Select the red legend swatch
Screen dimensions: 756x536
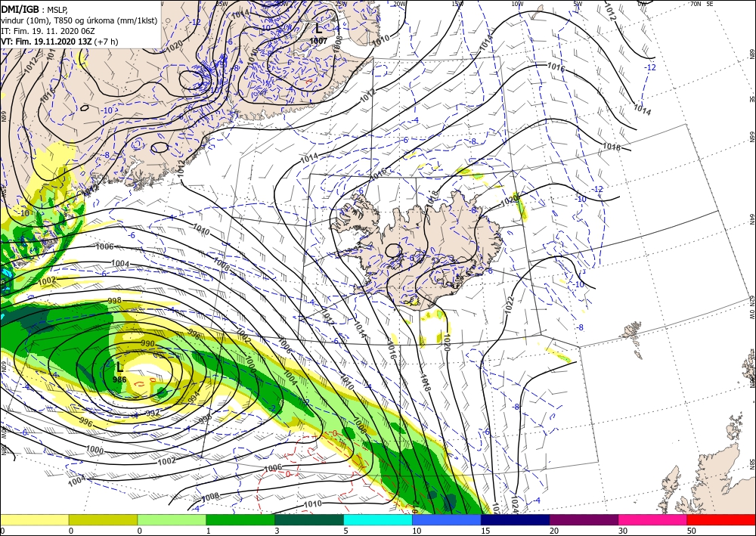click(721, 520)
